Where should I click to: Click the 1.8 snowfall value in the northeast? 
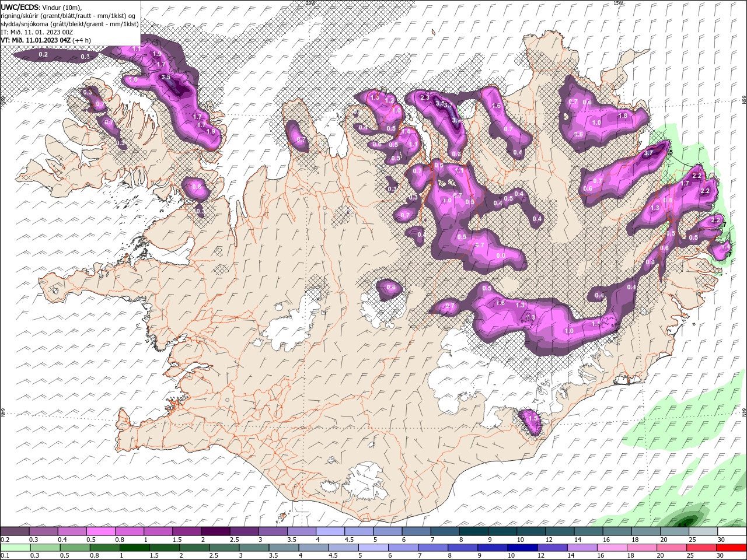point(623,116)
